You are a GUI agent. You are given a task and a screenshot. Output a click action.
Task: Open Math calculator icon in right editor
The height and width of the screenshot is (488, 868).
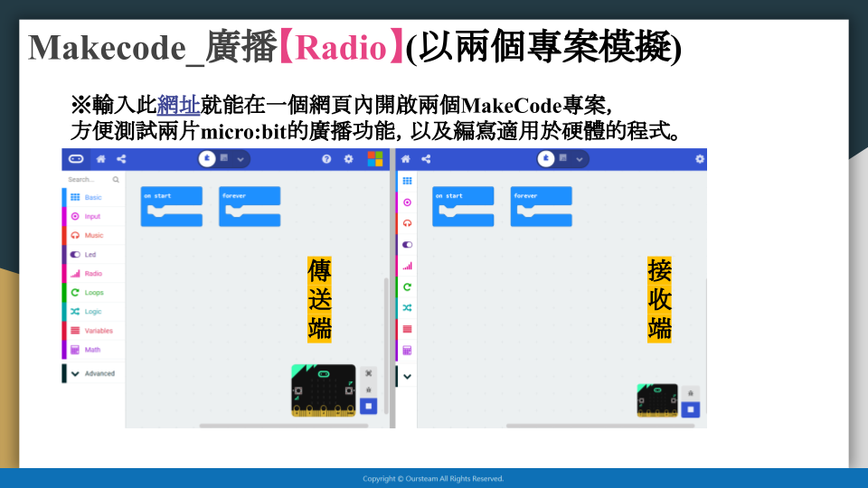coord(408,351)
